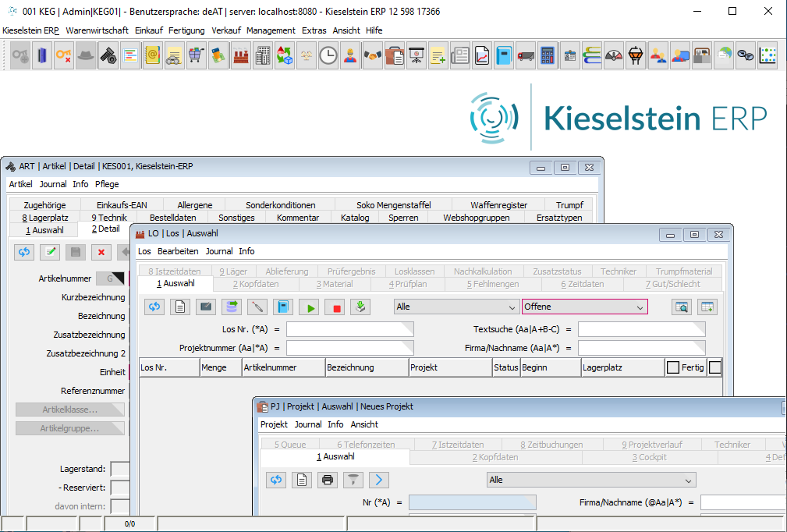Image resolution: width=787 pixels, height=532 pixels.
Task: Click the handshake icon in main toolbar
Action: point(372,55)
